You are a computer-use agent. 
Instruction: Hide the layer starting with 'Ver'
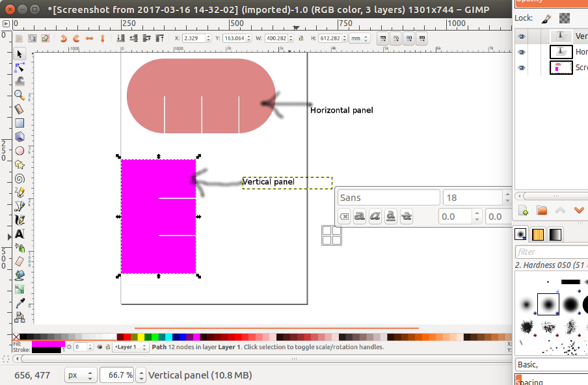(522, 36)
